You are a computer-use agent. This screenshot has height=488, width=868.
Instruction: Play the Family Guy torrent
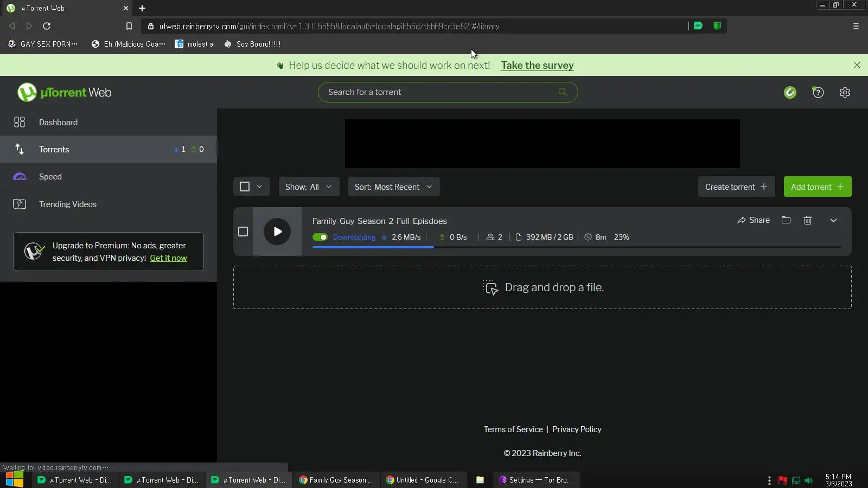[277, 232]
